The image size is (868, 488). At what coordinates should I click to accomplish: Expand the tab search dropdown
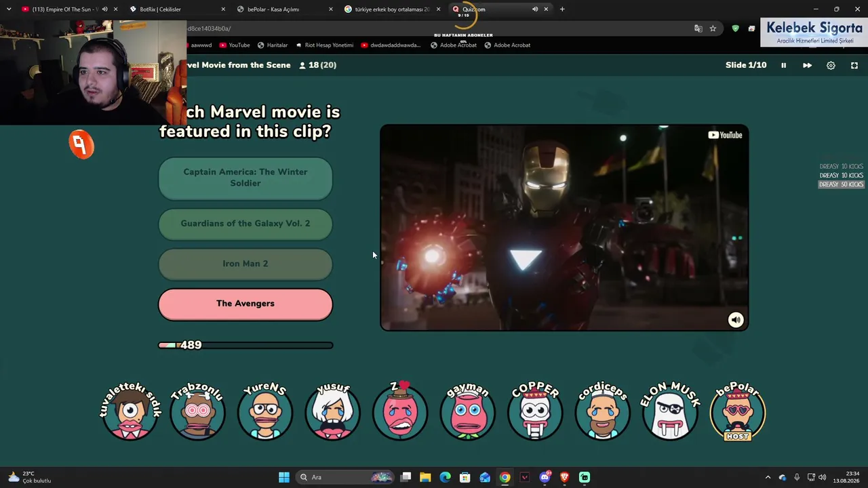click(x=9, y=9)
